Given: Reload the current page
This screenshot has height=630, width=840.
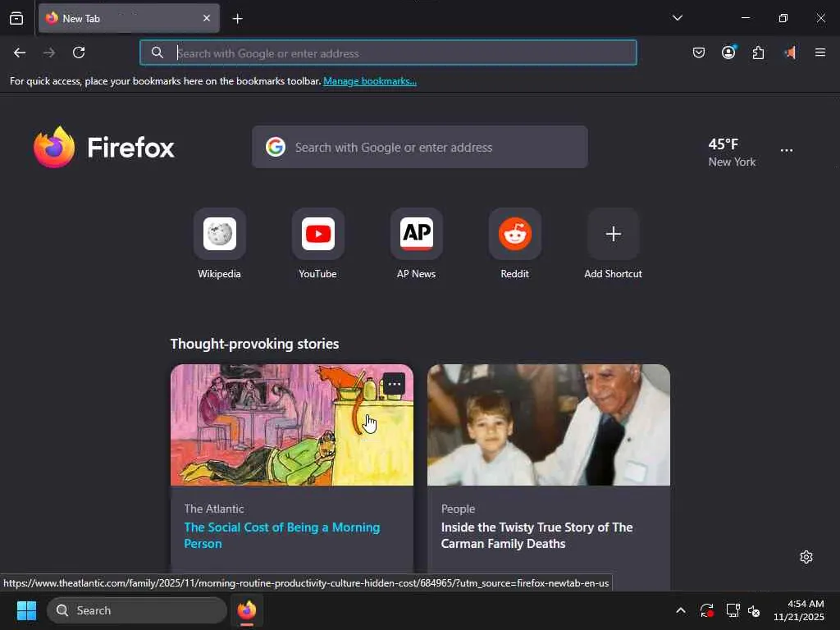Looking at the screenshot, I should (x=79, y=52).
